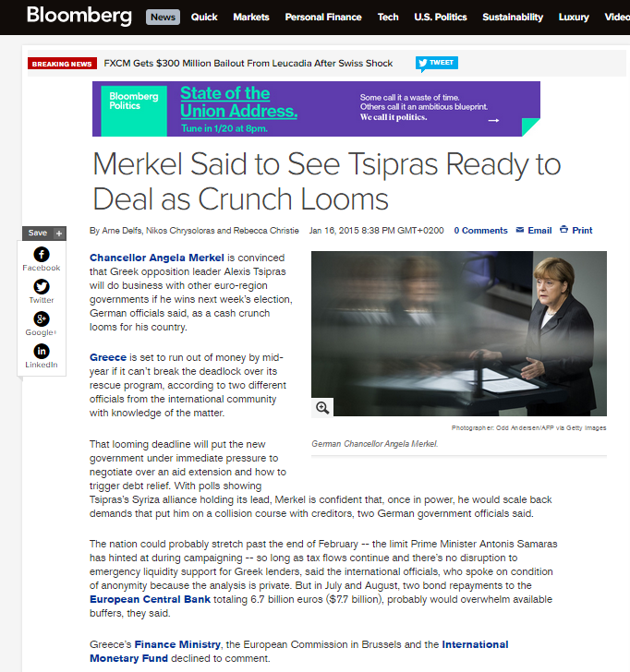Click the Email envelope icon
This screenshot has height=672, width=630.
tap(520, 230)
